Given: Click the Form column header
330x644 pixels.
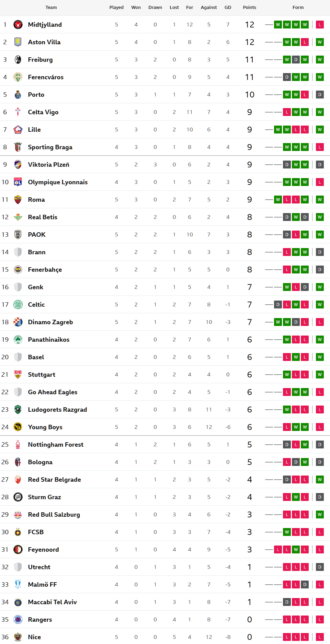Looking at the screenshot, I should pyautogui.click(x=298, y=8).
